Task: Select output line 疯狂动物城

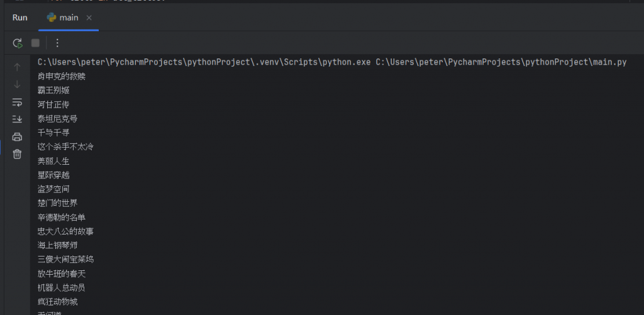Action: 57,301
